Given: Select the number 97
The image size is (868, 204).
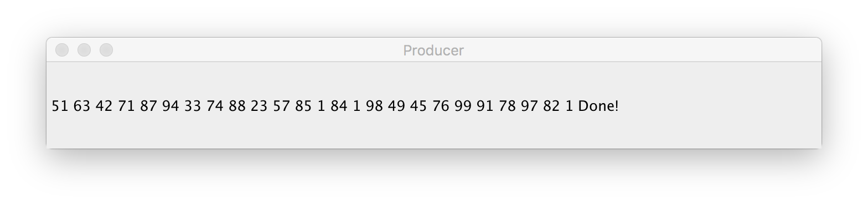Looking at the screenshot, I should point(529,106).
